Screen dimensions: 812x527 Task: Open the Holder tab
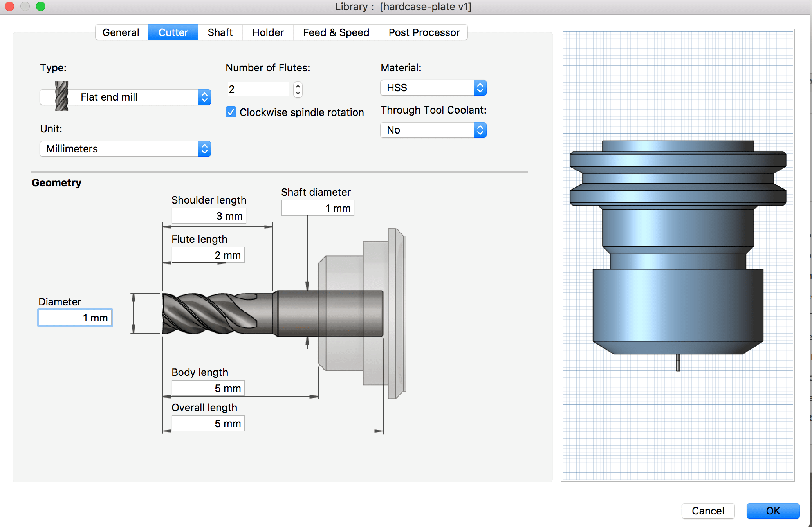coord(268,32)
